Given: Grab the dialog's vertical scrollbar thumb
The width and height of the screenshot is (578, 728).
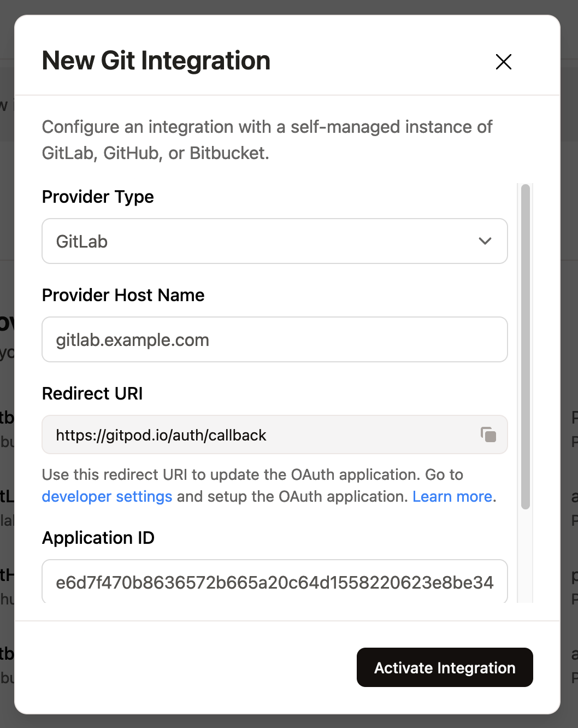Looking at the screenshot, I should pyautogui.click(x=526, y=347).
